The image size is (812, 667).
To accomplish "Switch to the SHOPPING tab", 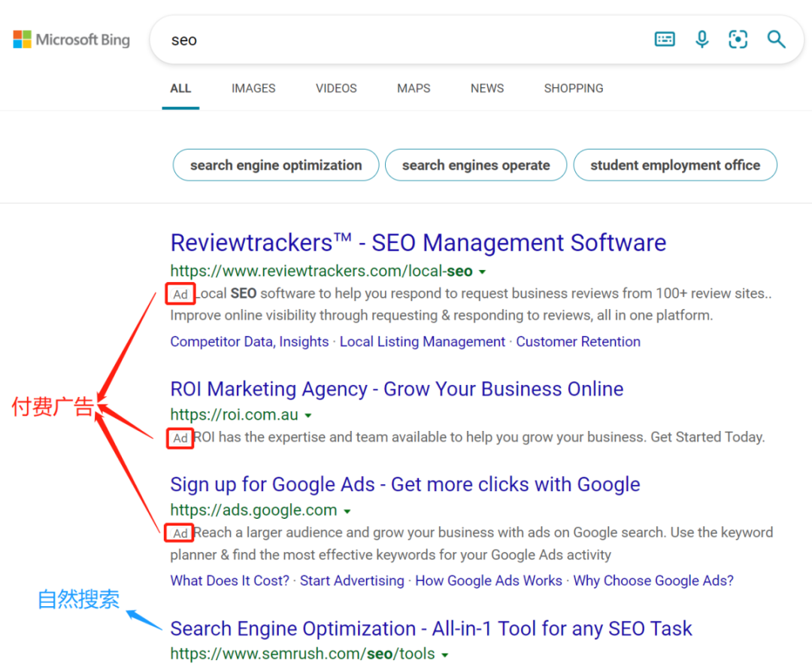I will (x=573, y=88).
